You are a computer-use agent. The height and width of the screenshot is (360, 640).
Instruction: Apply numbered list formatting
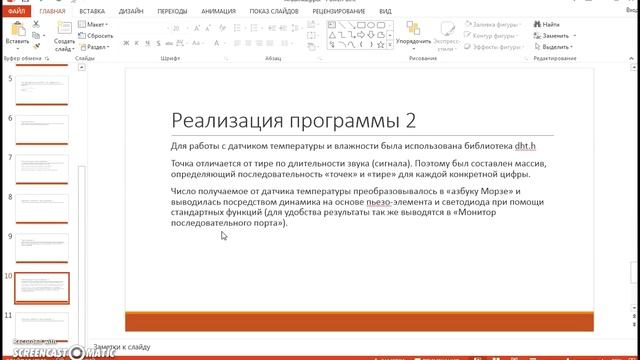coord(254,28)
